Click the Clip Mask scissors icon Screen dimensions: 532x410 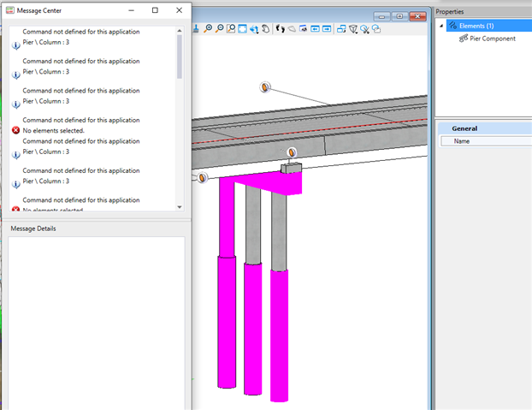pyautogui.click(x=364, y=29)
